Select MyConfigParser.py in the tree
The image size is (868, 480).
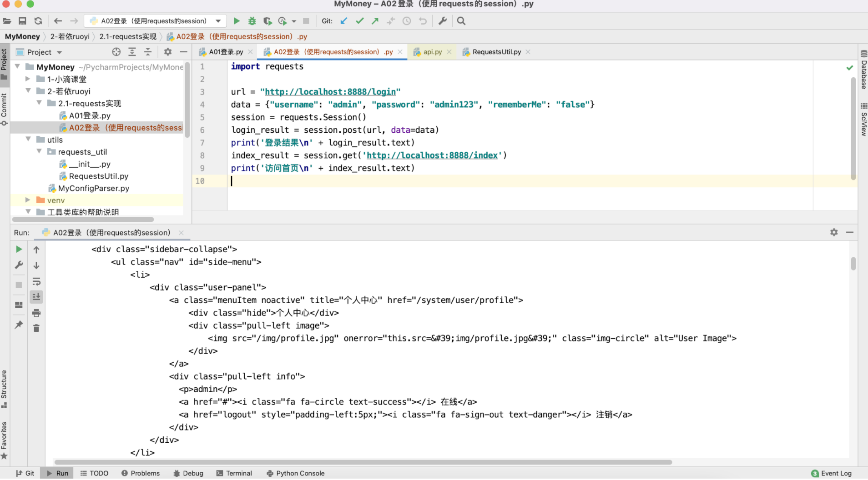coord(94,188)
